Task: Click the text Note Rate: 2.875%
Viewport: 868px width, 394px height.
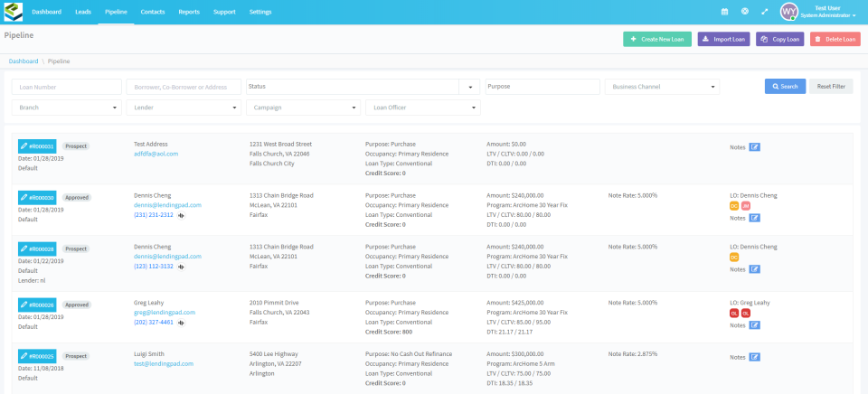Action: pyautogui.click(x=633, y=354)
